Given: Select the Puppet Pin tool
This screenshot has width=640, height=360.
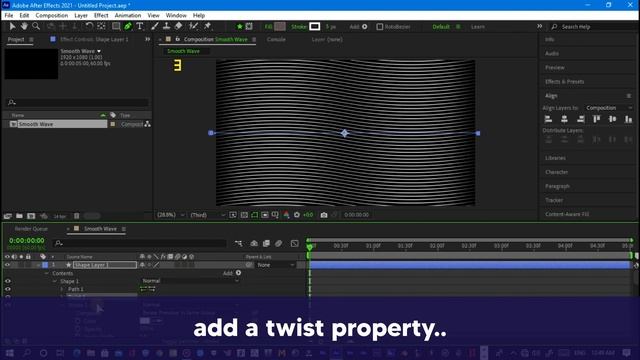Looking at the screenshot, I should [x=207, y=27].
